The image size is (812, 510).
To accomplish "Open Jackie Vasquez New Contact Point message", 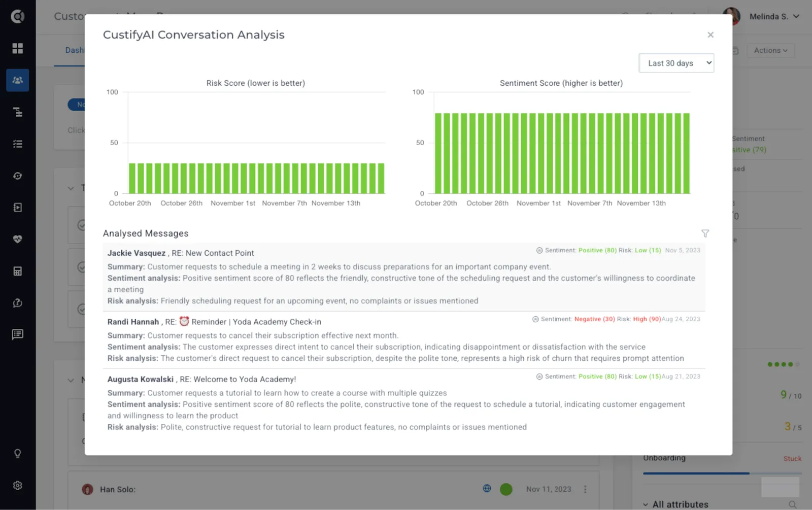I will [404, 277].
